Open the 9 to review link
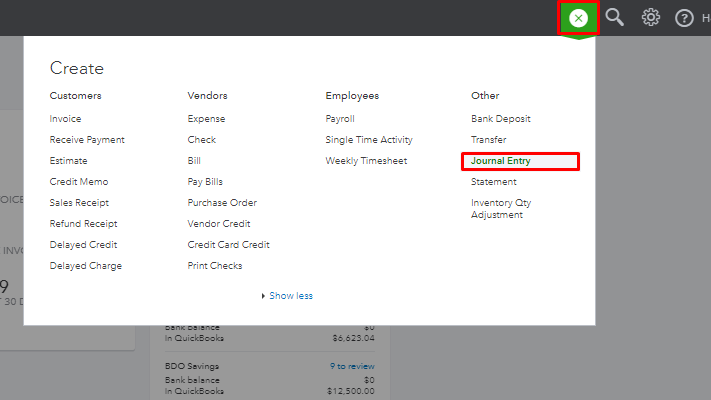 click(x=352, y=366)
